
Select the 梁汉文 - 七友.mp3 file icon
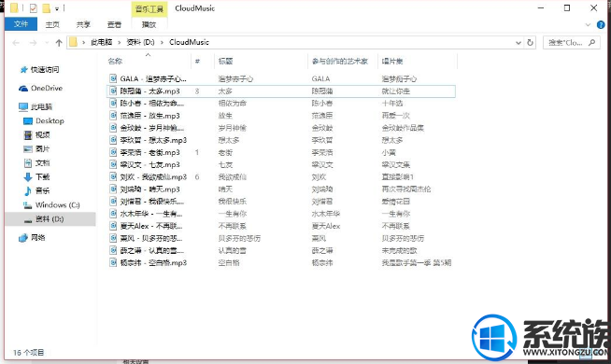[113, 164]
